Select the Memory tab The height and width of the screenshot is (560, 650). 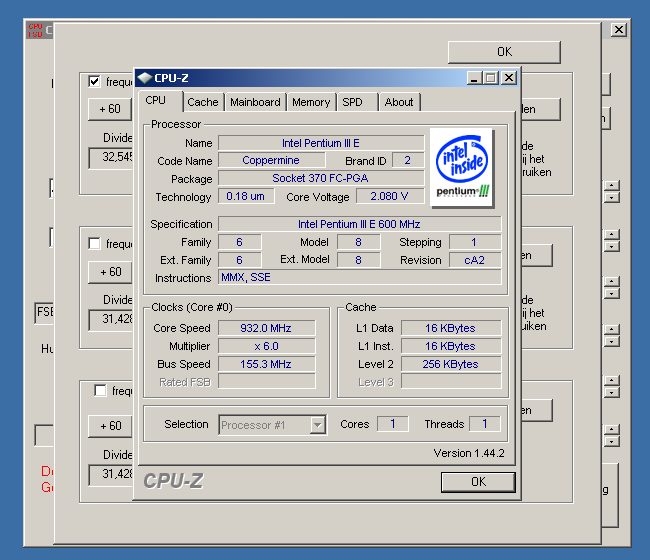point(311,102)
